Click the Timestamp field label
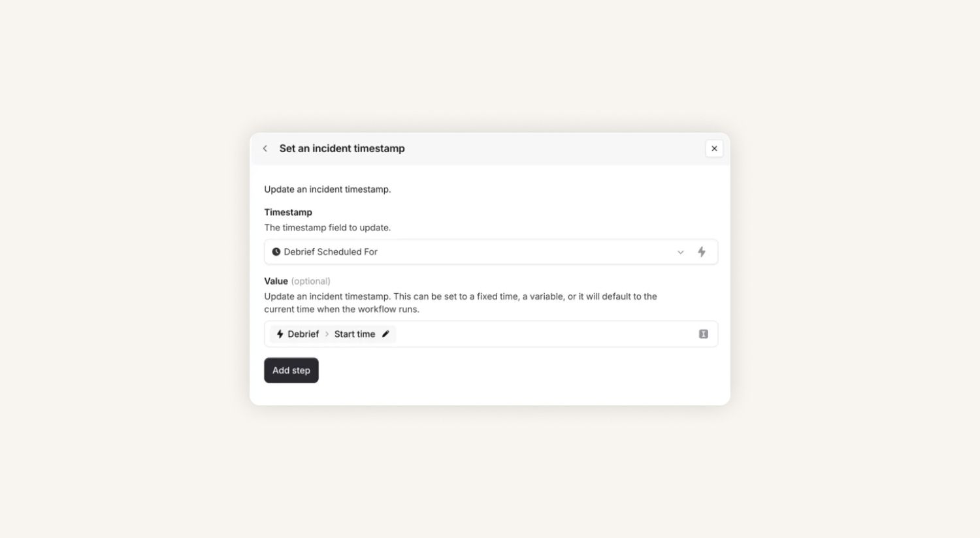The height and width of the screenshot is (538, 980). 288,212
